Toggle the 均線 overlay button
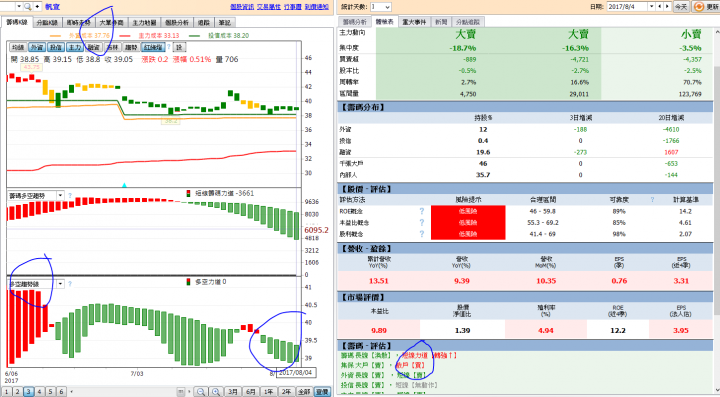Viewport: 720px width, 397px height. 17,47
